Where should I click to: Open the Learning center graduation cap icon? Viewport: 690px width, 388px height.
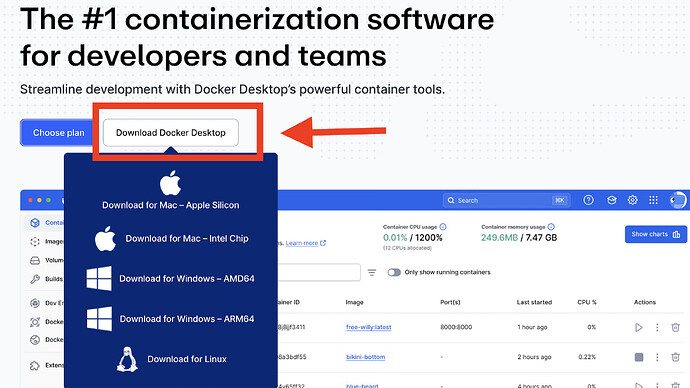pos(611,200)
